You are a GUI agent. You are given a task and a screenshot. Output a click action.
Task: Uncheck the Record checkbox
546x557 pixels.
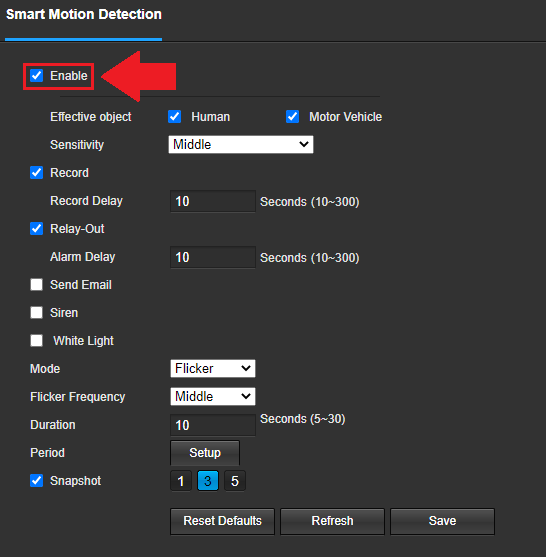click(x=37, y=173)
